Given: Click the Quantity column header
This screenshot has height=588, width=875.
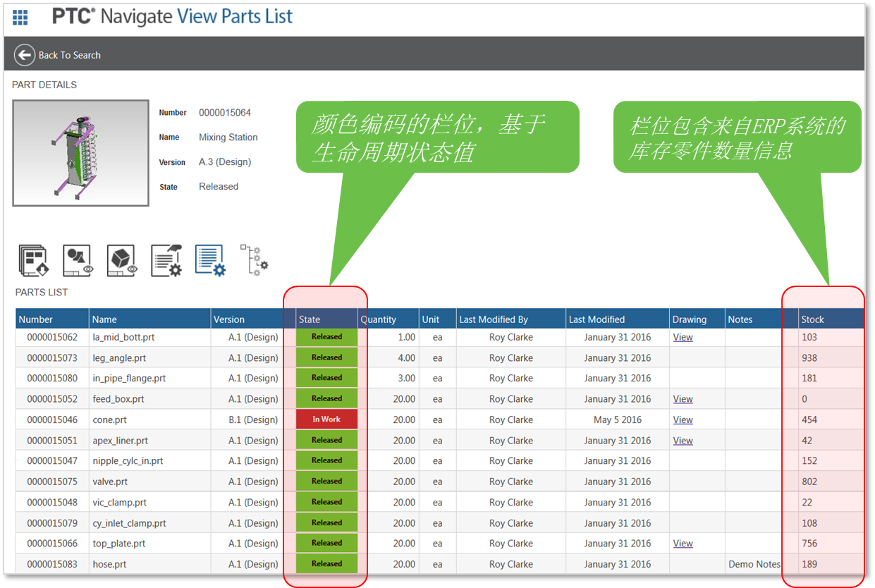Looking at the screenshot, I should pos(388,319).
